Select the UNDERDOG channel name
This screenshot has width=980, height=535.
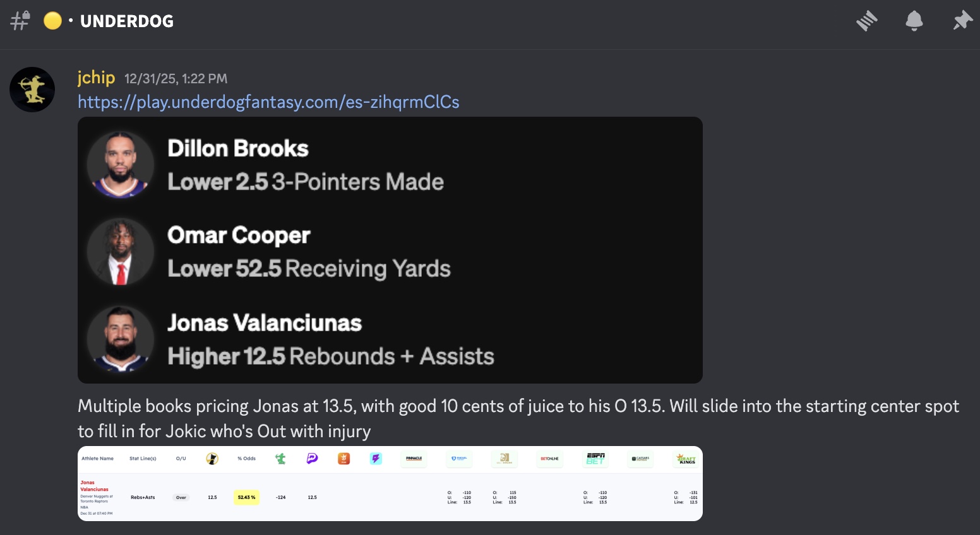pyautogui.click(x=127, y=21)
